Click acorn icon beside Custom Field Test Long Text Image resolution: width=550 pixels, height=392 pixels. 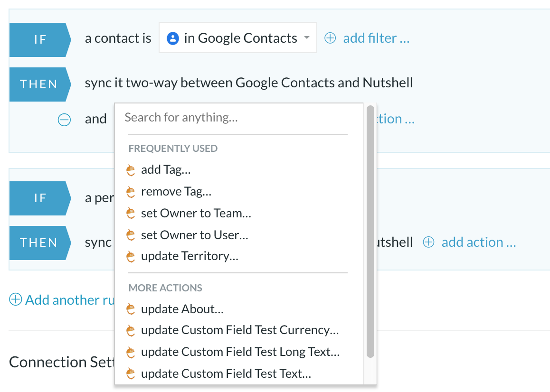pos(131,353)
